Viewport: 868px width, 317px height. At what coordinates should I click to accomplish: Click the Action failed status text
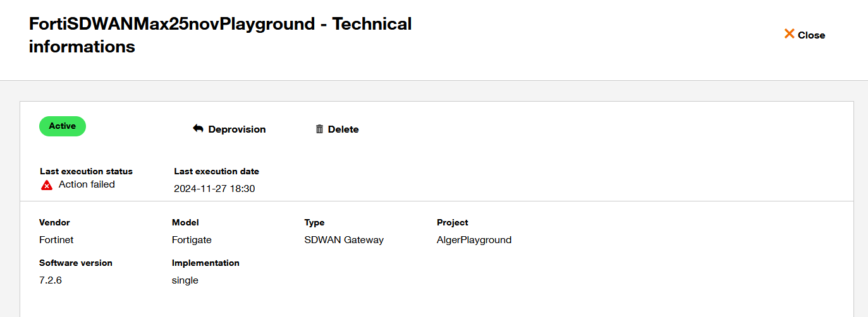tap(87, 184)
